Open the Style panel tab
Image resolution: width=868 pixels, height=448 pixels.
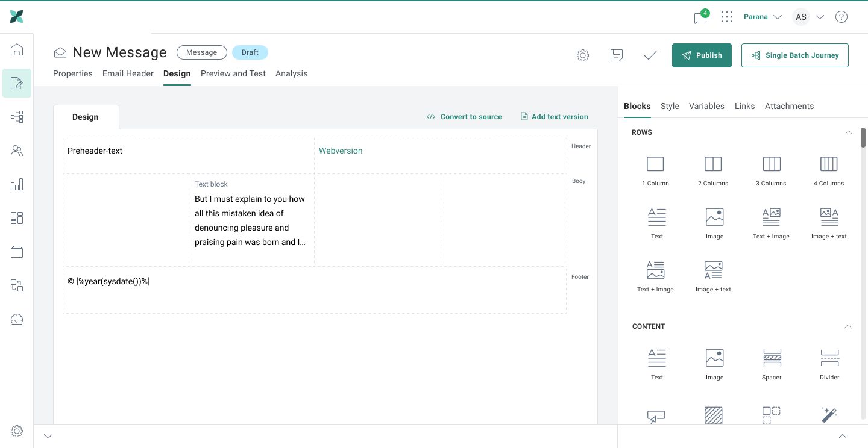pyautogui.click(x=670, y=106)
